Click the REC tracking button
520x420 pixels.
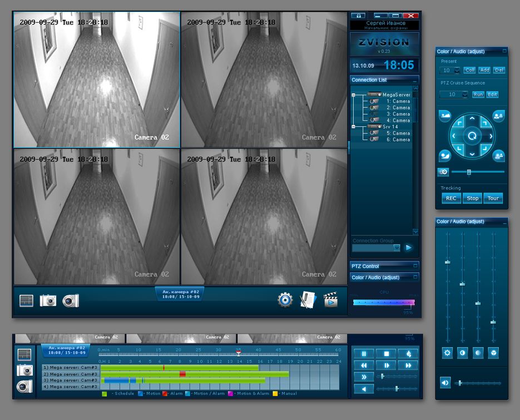pos(451,198)
